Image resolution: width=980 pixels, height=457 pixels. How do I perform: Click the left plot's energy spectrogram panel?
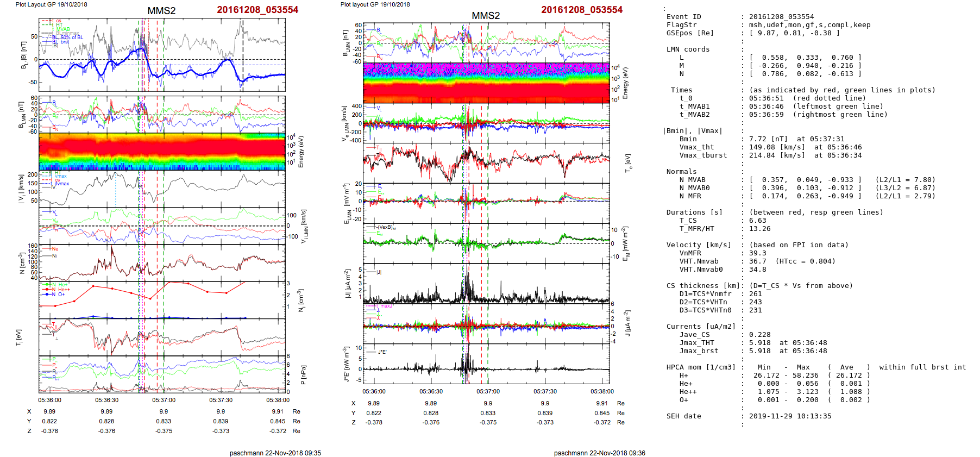point(162,152)
